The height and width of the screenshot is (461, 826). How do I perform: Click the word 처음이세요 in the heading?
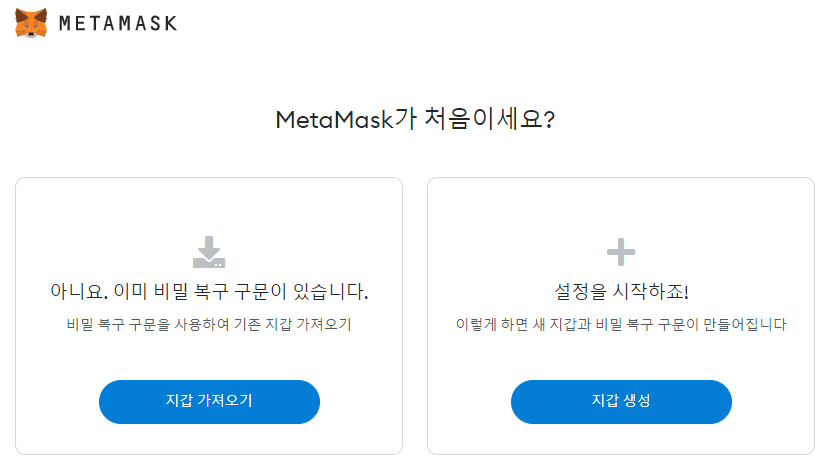483,119
